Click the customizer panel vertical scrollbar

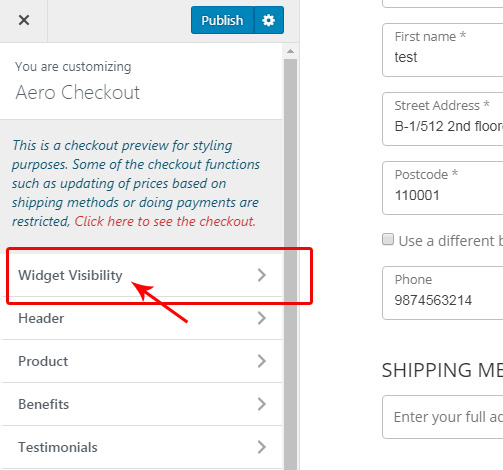coord(290,263)
